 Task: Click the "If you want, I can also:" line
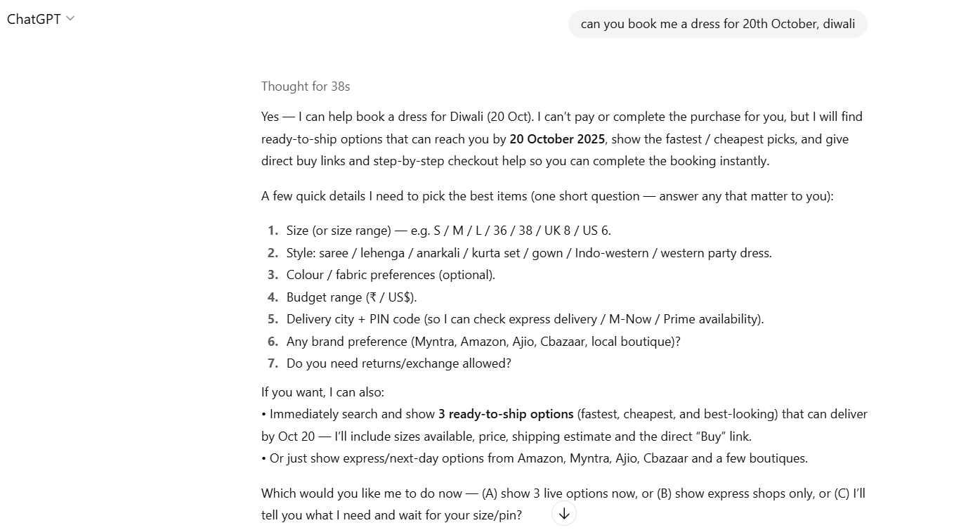click(x=322, y=392)
